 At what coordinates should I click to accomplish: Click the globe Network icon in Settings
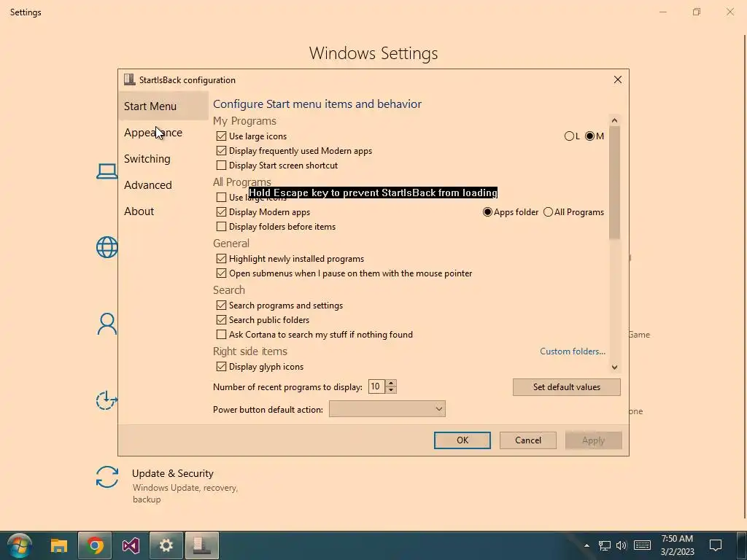(107, 247)
